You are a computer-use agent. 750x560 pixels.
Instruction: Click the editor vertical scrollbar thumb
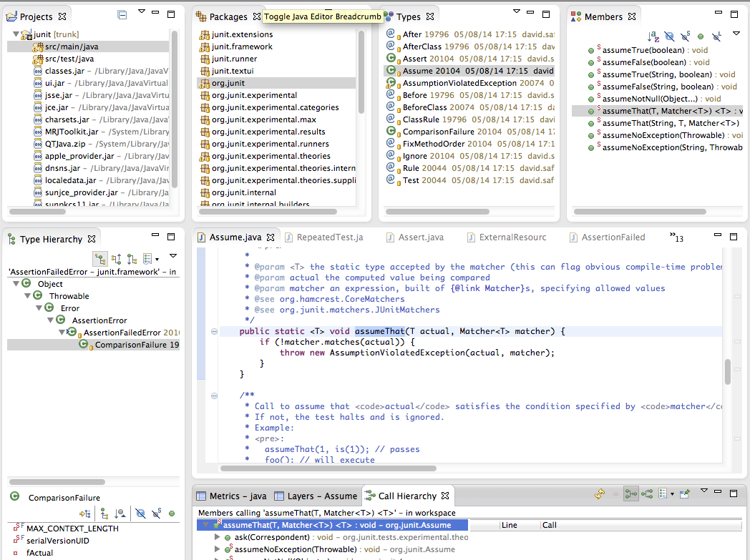click(728, 371)
